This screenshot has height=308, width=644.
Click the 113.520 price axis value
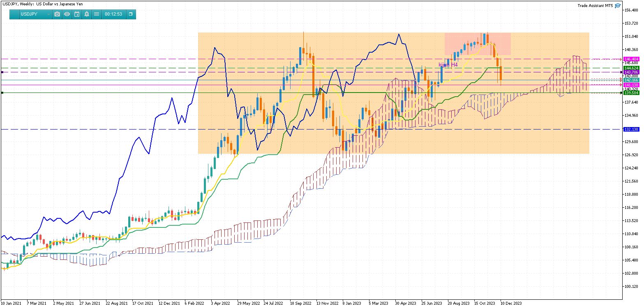(631, 221)
